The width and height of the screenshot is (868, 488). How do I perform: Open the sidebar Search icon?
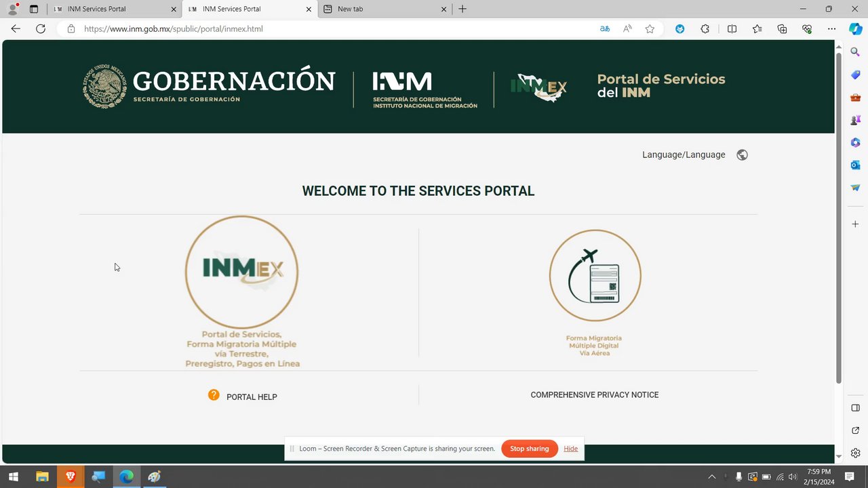tap(856, 52)
